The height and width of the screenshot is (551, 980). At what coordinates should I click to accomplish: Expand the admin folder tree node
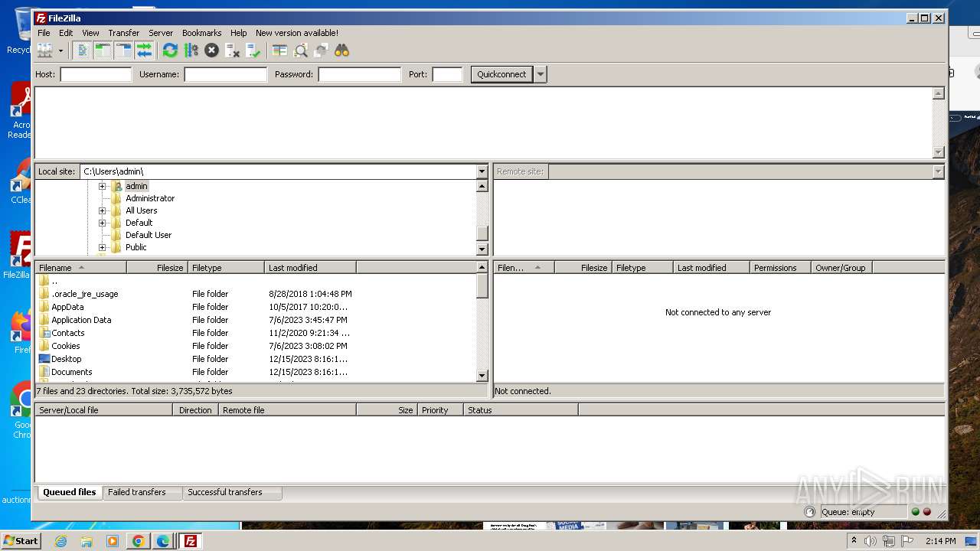(102, 186)
